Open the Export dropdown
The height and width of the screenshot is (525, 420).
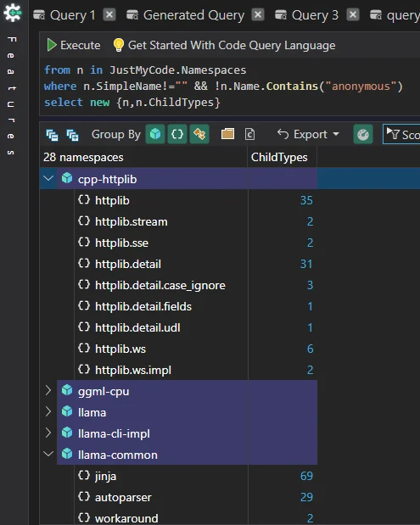(308, 134)
